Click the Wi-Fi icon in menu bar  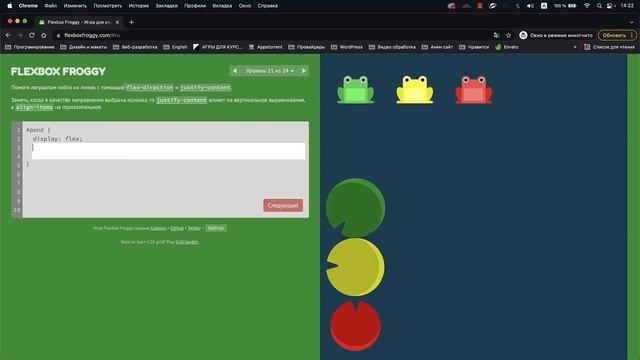(x=587, y=6)
